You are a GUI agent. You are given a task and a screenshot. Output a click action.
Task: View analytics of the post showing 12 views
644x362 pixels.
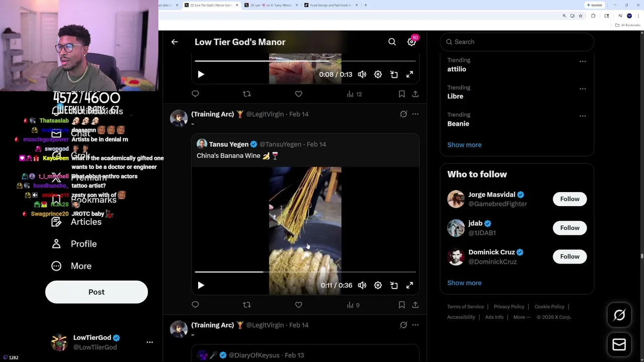pos(354,94)
